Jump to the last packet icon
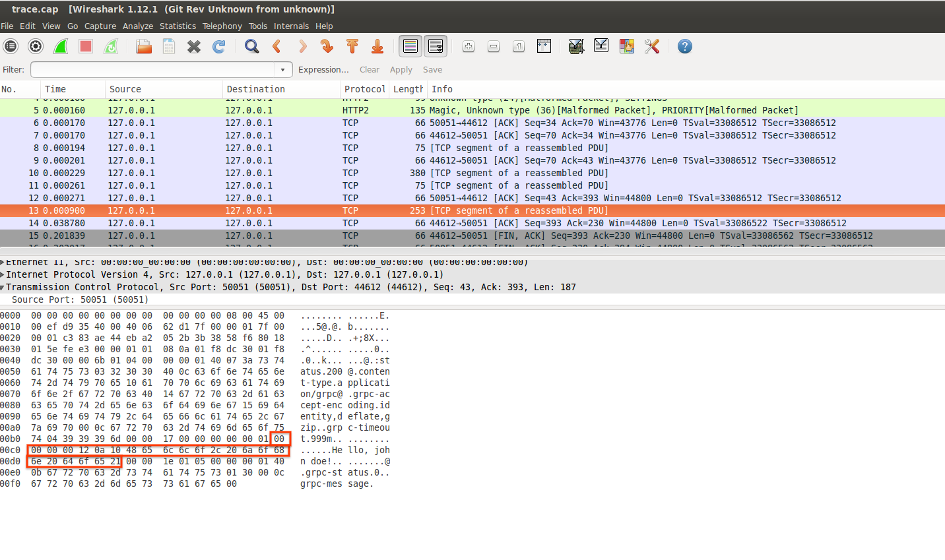The height and width of the screenshot is (560, 945). pos(377,46)
